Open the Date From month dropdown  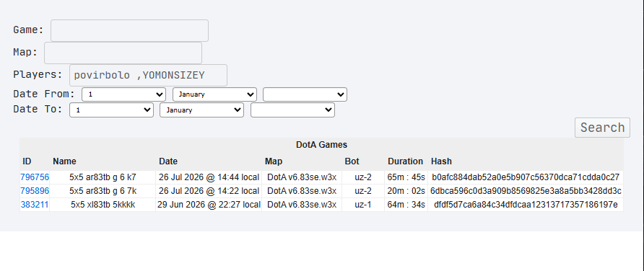pos(215,94)
